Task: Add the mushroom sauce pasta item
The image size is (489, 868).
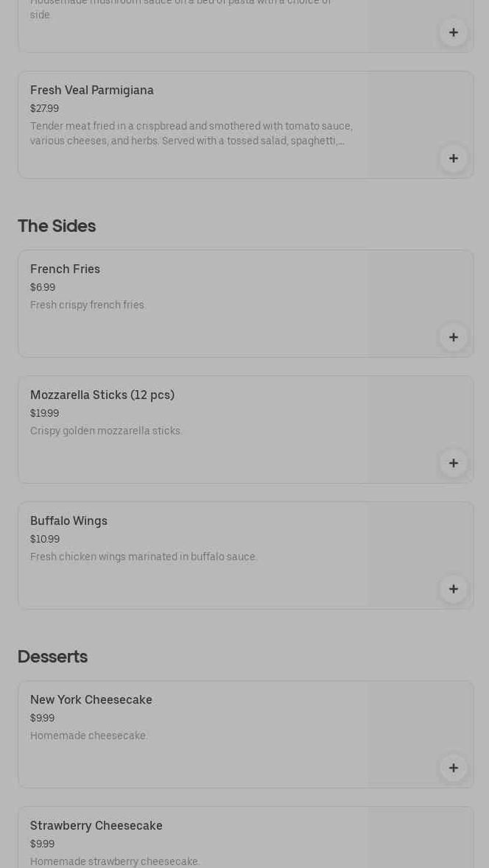Action: pyautogui.click(x=453, y=32)
